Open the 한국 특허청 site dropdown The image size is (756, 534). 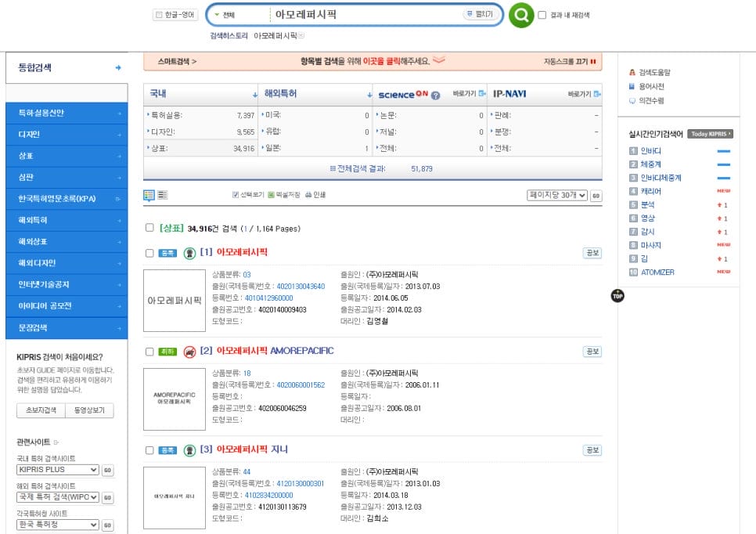[58, 525]
